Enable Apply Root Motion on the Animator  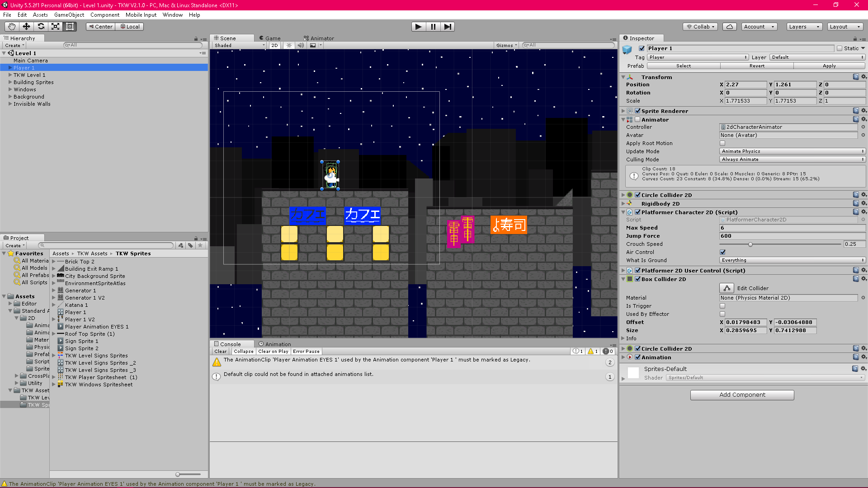(722, 143)
